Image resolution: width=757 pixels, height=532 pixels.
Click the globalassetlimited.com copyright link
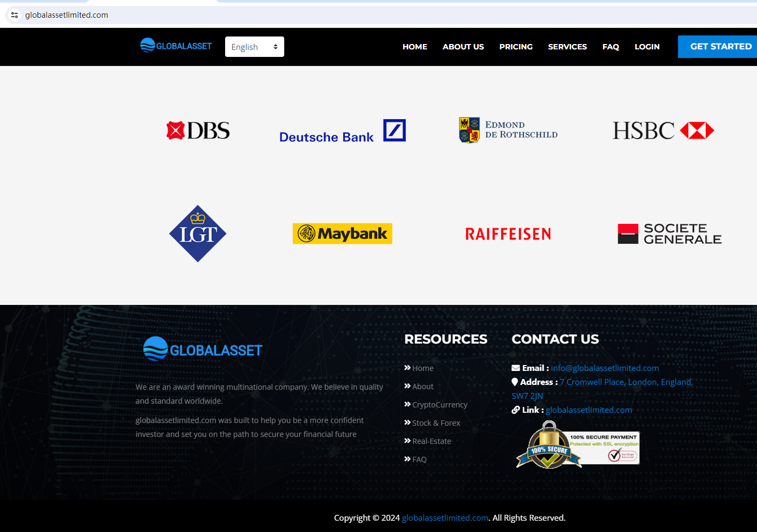pos(445,518)
